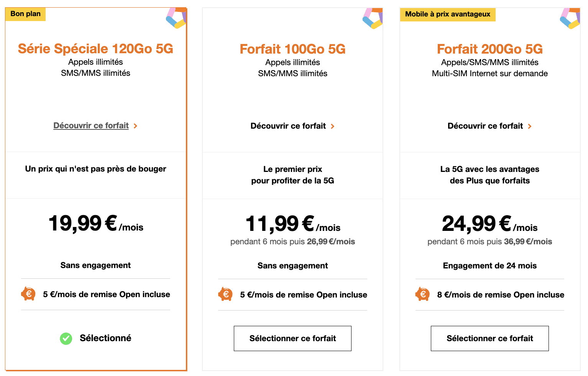The image size is (588, 376).
Task: Click the Sans engagement label on Forfait 100Go
Action: pyautogui.click(x=292, y=265)
